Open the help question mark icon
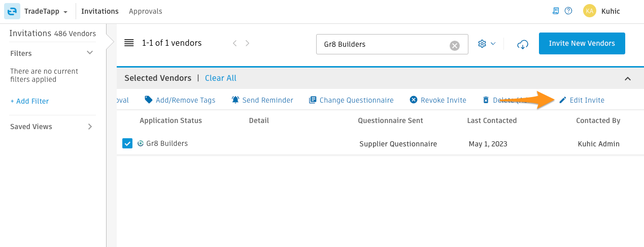This screenshot has width=644, height=247. click(568, 11)
